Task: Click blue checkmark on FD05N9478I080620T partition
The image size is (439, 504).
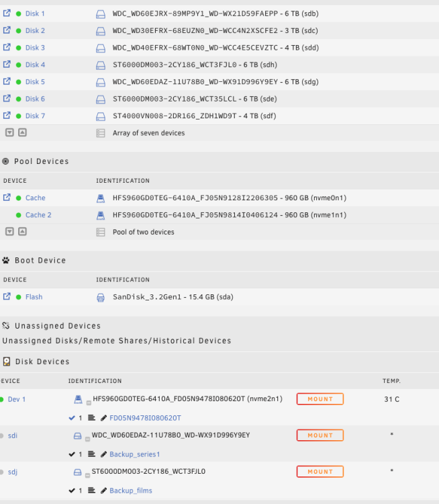Action: [x=72, y=418]
